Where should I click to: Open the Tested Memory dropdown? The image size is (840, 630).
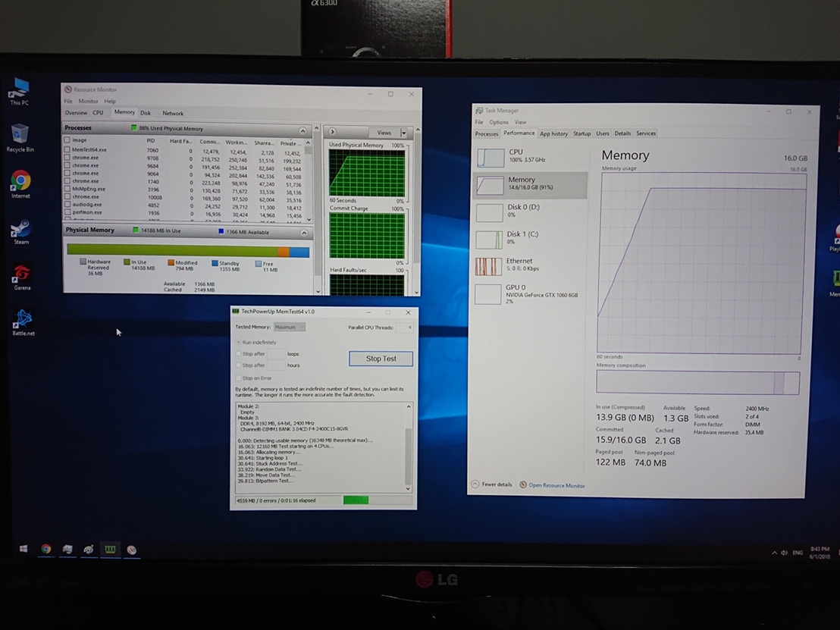290,327
